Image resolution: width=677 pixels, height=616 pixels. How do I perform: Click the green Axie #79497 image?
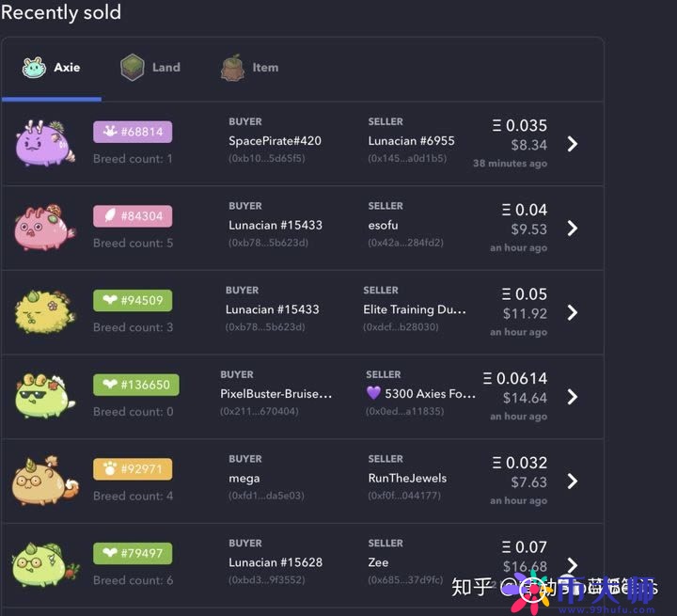46,564
